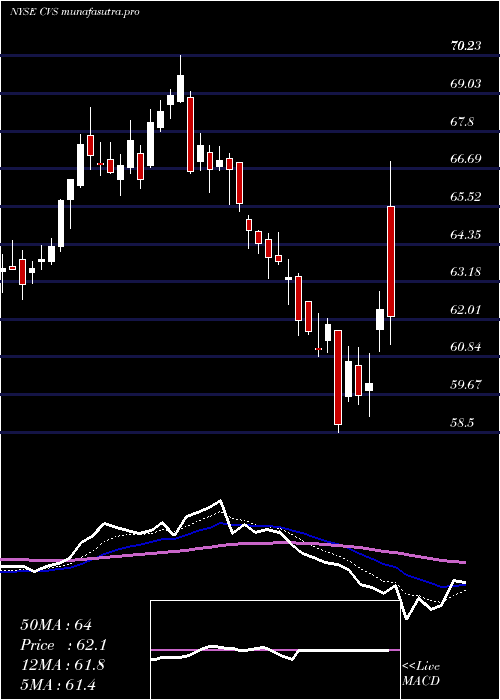Click the NYSE CVS munafasutra.pro title text
Viewport: 500px width, 700px height.
75,12
